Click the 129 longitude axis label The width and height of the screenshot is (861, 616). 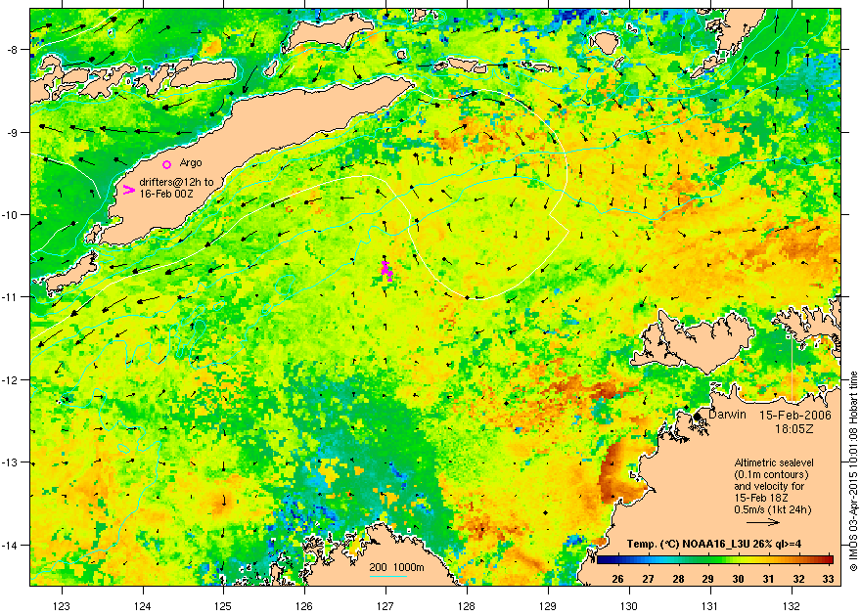coord(548,606)
